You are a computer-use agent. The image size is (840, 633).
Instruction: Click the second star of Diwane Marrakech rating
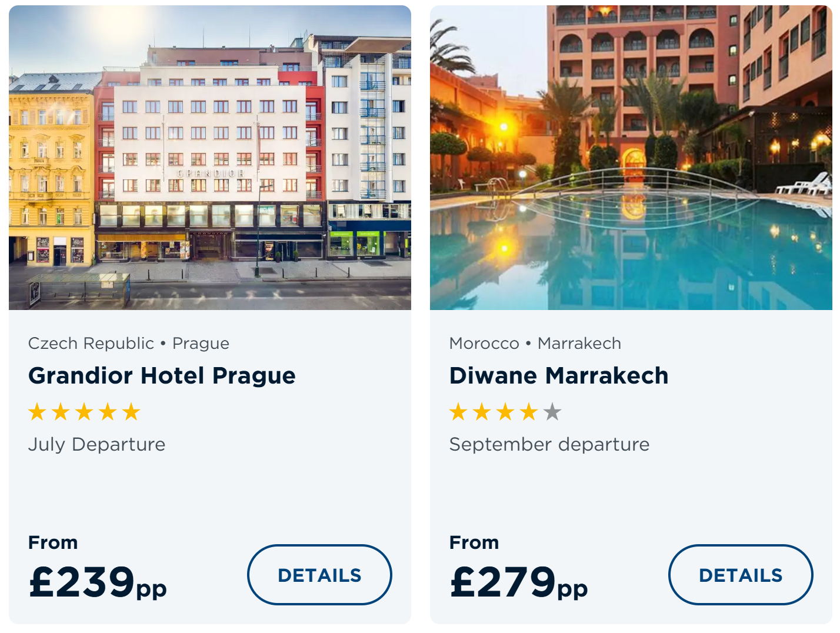(x=482, y=412)
